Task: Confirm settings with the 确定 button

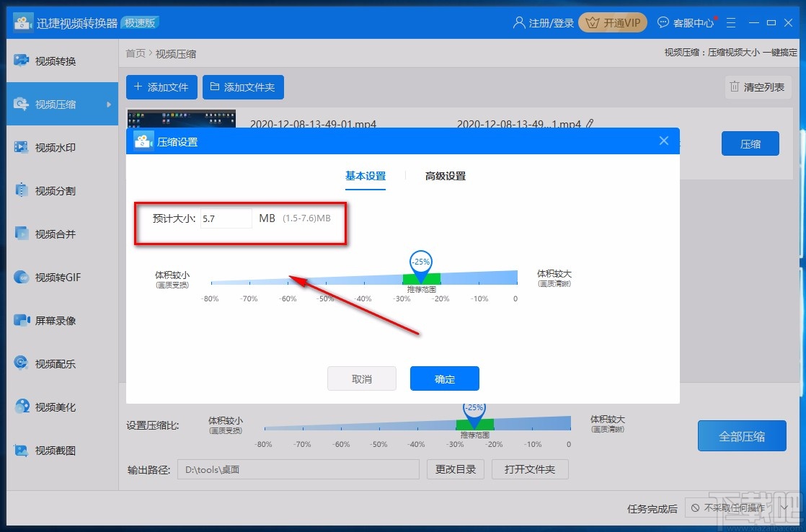Action: tap(444, 378)
